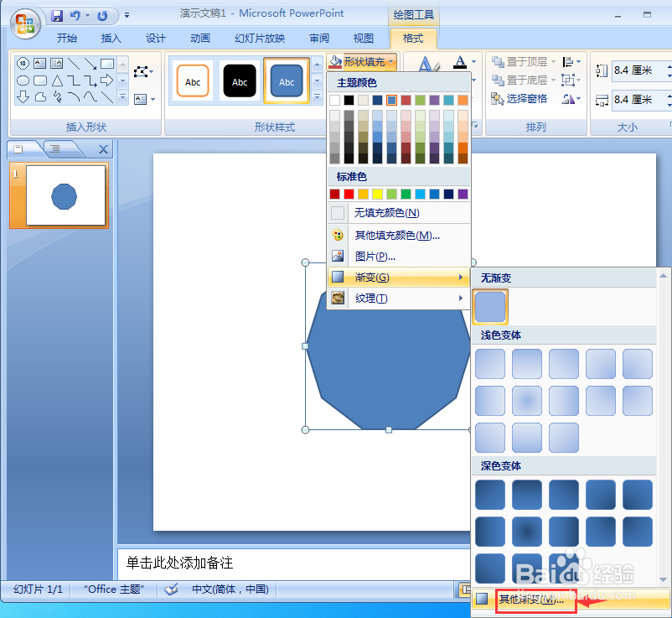
Task: Pick the down arrow shape
Action: click(23, 97)
